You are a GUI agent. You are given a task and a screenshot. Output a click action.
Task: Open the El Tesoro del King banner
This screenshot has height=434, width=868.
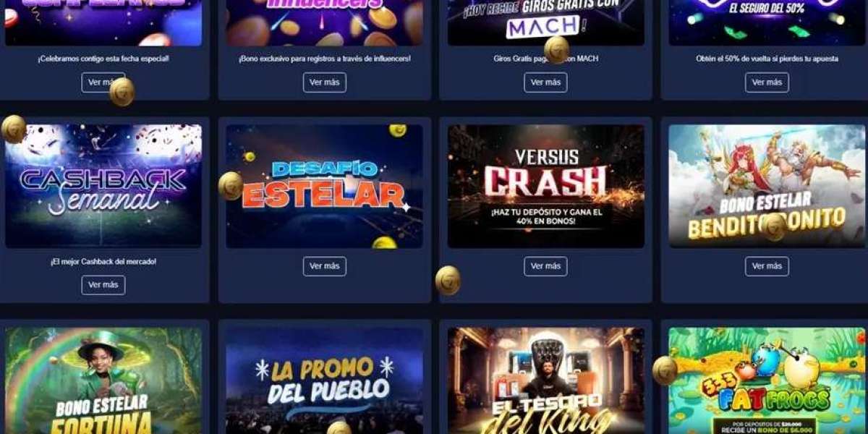pyautogui.click(x=546, y=380)
